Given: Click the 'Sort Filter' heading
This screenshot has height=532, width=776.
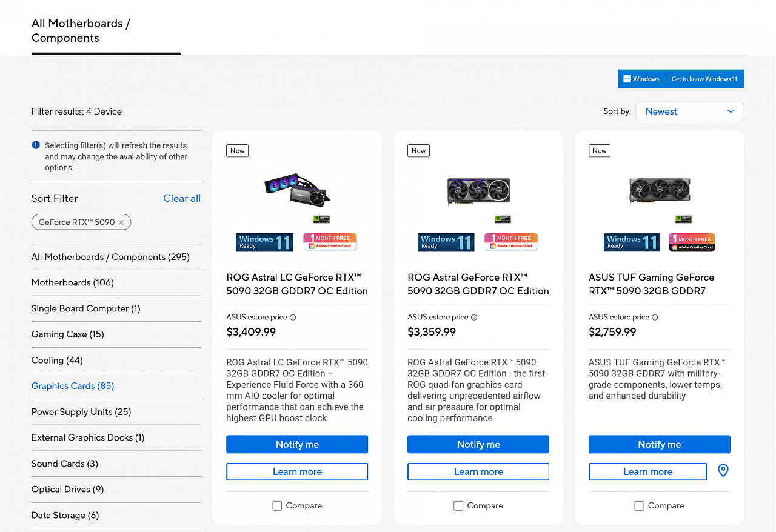Looking at the screenshot, I should tap(55, 198).
